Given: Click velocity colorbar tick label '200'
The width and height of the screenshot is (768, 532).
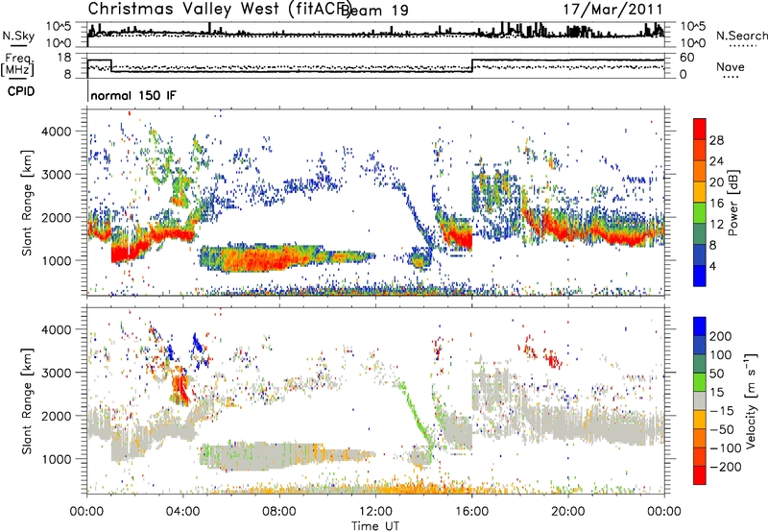Looking at the screenshot, I should 721,336.
